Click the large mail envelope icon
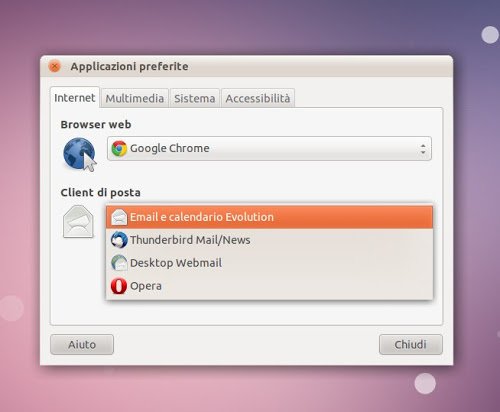 click(x=78, y=221)
